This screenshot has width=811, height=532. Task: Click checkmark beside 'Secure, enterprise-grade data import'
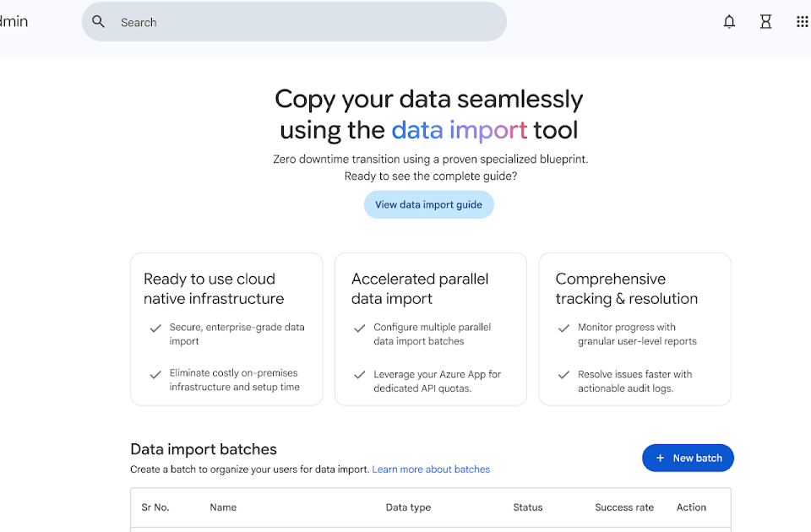pyautogui.click(x=155, y=328)
